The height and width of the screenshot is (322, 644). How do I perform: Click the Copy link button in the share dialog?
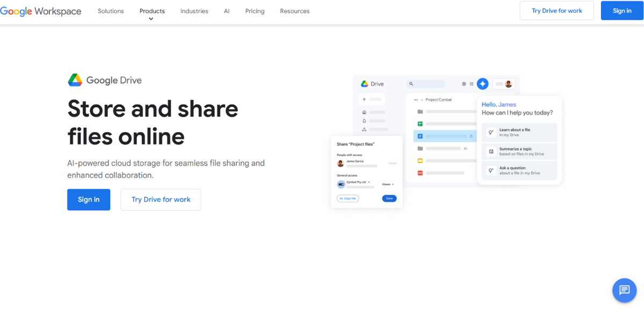tap(348, 199)
